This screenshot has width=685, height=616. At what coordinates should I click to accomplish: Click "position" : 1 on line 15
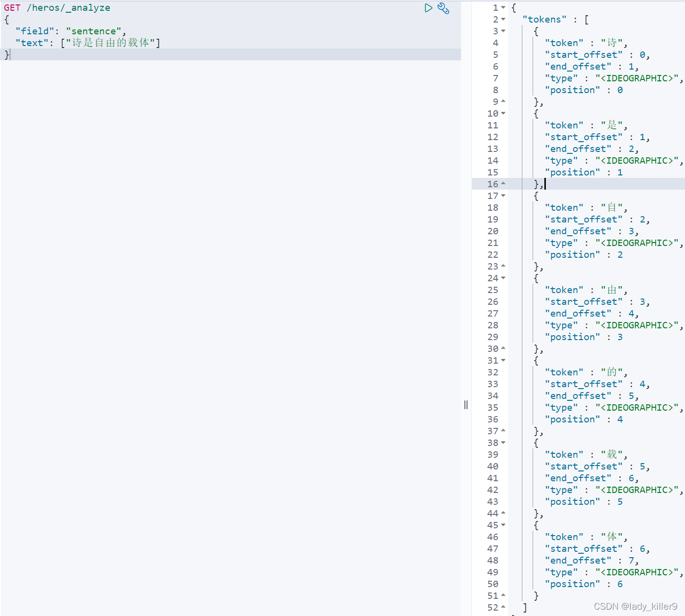pyautogui.click(x=584, y=172)
